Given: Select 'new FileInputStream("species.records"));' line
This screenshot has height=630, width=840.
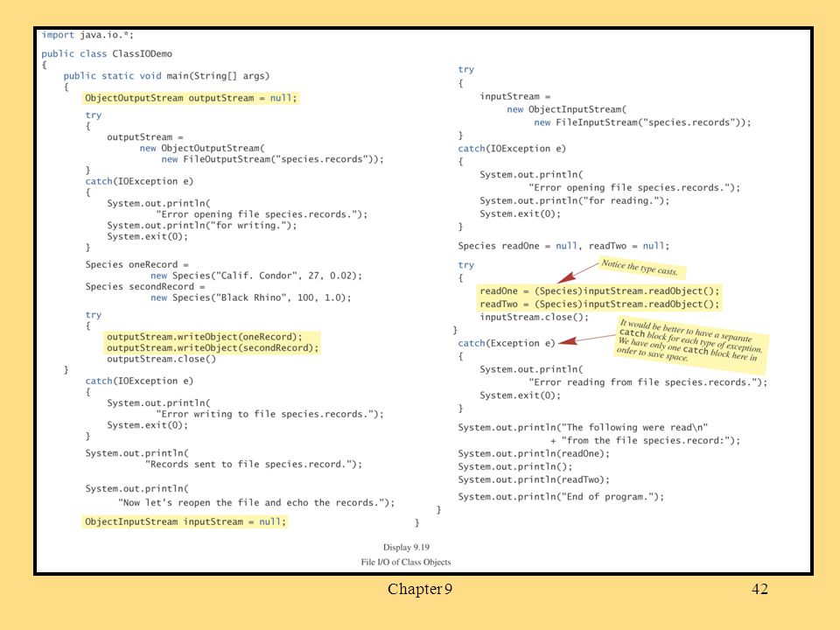Looking at the screenshot, I should coord(642,122).
